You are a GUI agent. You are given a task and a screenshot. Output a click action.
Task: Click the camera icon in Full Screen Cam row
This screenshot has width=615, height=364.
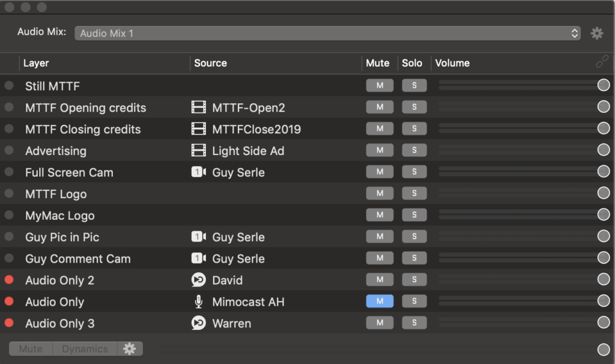coord(198,172)
